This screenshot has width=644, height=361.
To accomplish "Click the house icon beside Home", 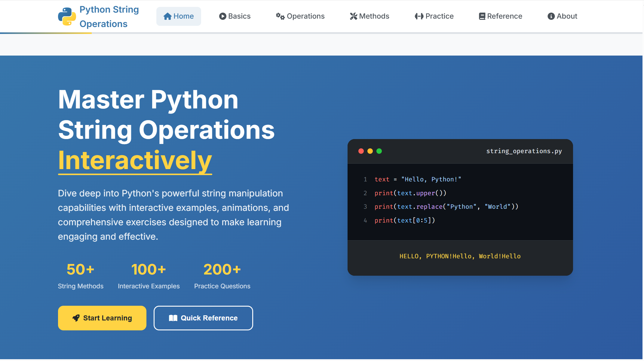I will point(167,16).
